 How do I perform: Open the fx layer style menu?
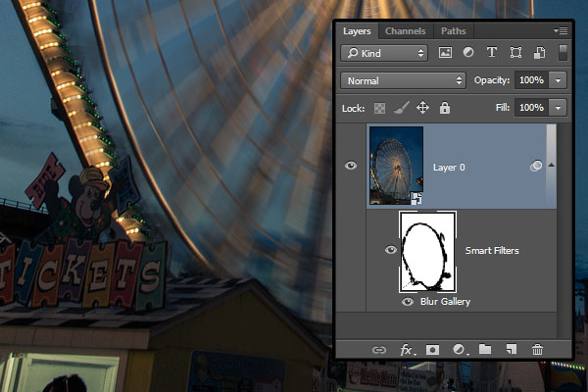point(407,350)
